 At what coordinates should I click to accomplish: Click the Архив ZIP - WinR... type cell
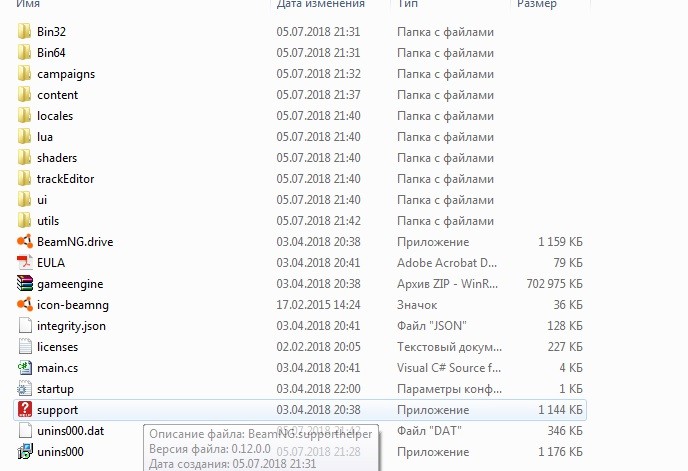pos(448,284)
